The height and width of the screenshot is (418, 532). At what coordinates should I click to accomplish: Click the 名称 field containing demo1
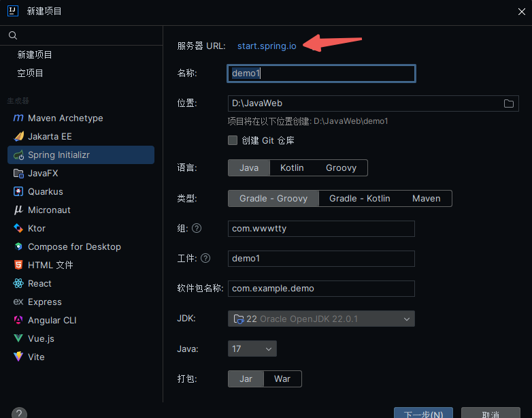[x=321, y=74]
